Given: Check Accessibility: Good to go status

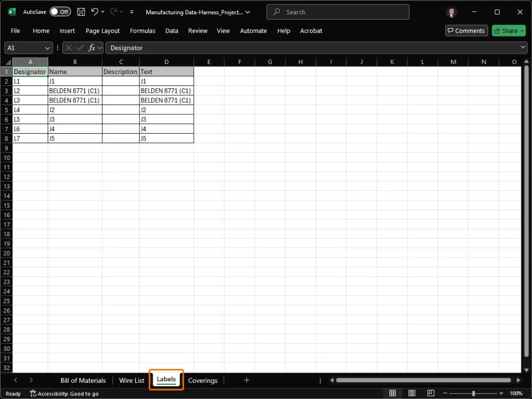Looking at the screenshot, I should [x=65, y=394].
